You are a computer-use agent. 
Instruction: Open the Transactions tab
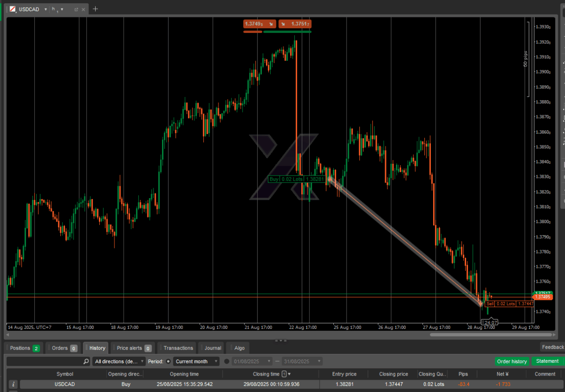tap(178, 348)
